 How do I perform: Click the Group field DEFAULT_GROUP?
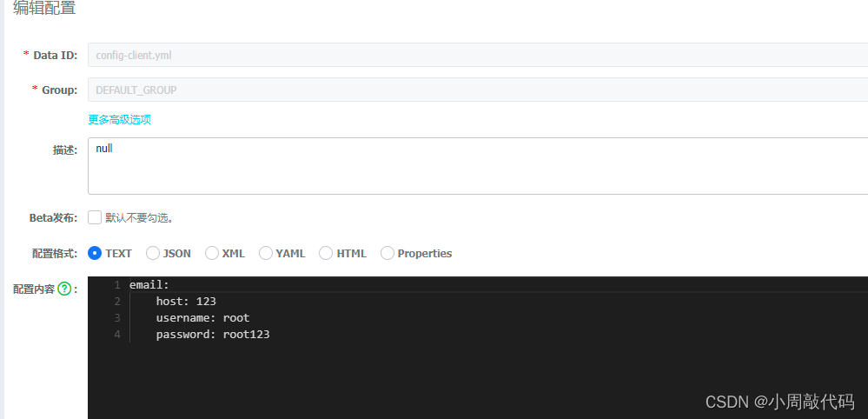478,90
